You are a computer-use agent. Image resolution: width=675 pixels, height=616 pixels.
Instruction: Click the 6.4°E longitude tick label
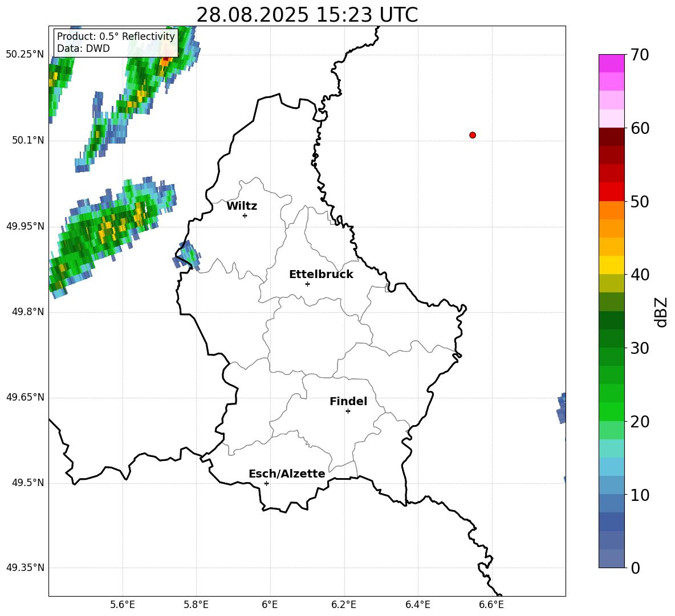417,605
